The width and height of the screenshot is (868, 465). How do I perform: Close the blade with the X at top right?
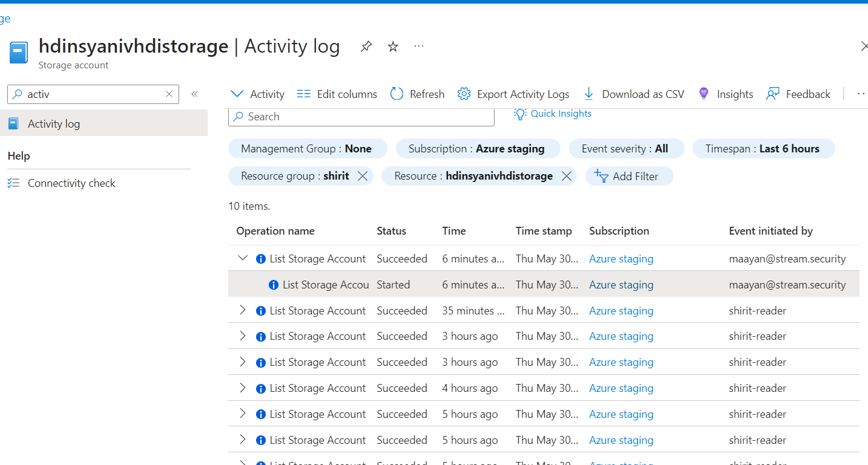point(864,46)
